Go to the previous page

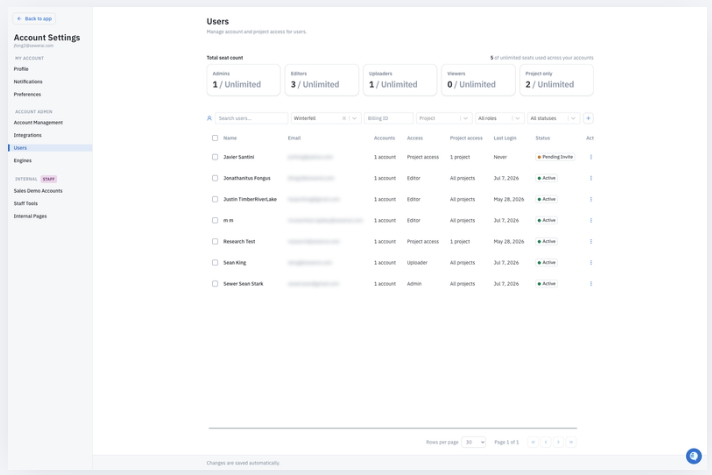coord(546,442)
